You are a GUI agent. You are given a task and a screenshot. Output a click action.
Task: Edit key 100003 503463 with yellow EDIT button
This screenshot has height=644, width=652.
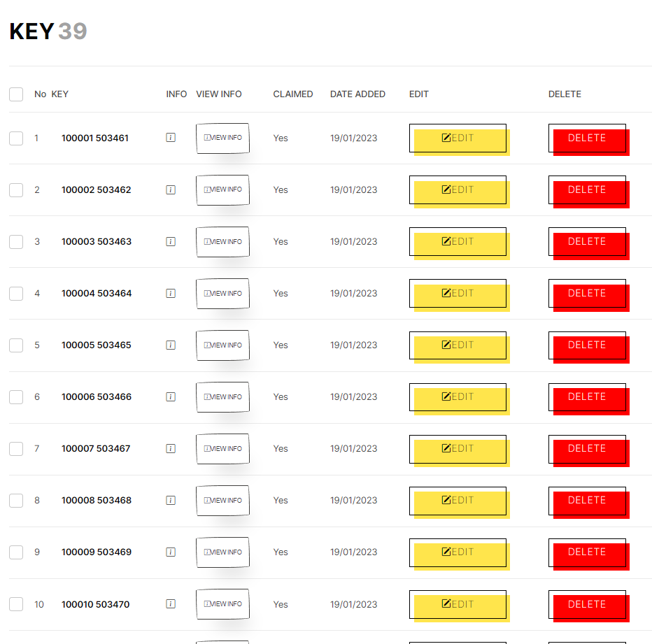[459, 243]
